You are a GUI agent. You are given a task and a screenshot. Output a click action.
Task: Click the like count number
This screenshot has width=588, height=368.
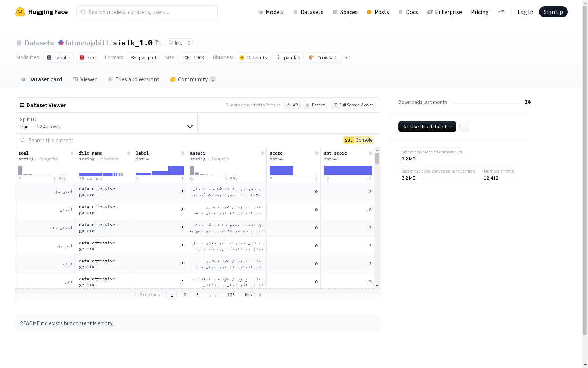[x=189, y=43]
